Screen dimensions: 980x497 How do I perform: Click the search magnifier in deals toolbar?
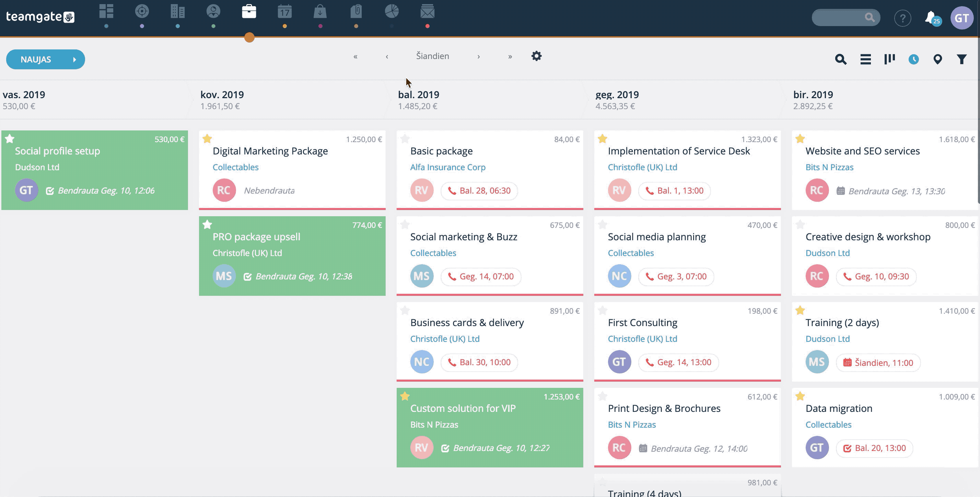(841, 59)
